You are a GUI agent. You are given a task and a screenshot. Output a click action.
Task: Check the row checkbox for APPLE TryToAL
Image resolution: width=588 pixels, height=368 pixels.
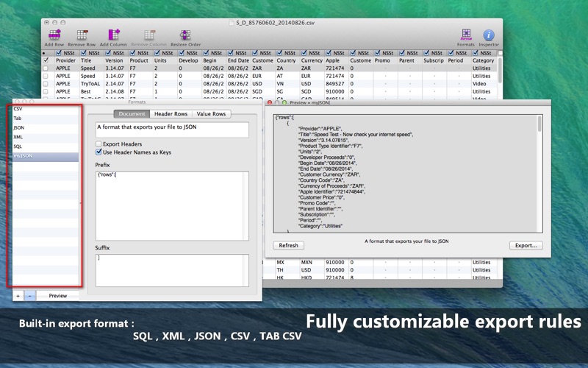[x=46, y=84]
